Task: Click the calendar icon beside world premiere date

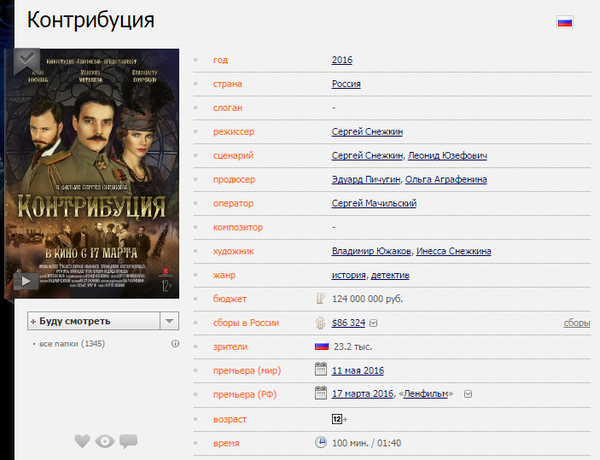Action: [321, 370]
